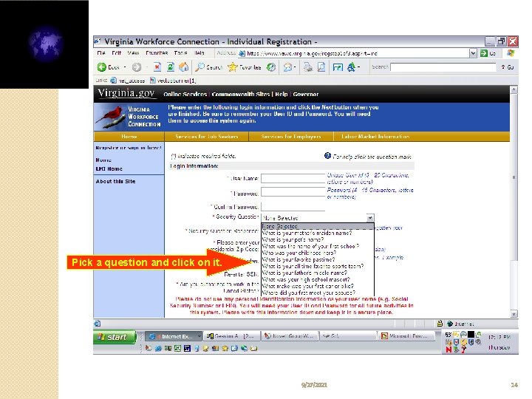Click the red N system tray icon
This screenshot has height=399, width=532.
[449, 349]
